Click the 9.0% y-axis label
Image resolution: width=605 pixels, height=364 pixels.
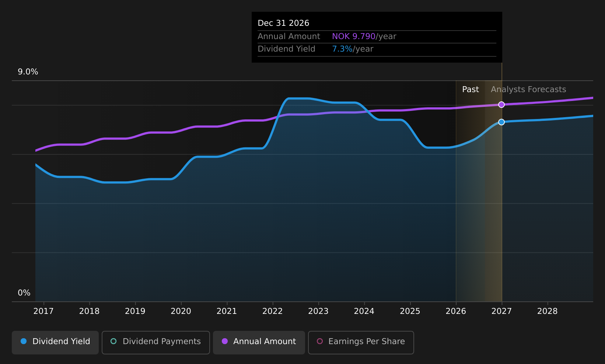tap(28, 72)
